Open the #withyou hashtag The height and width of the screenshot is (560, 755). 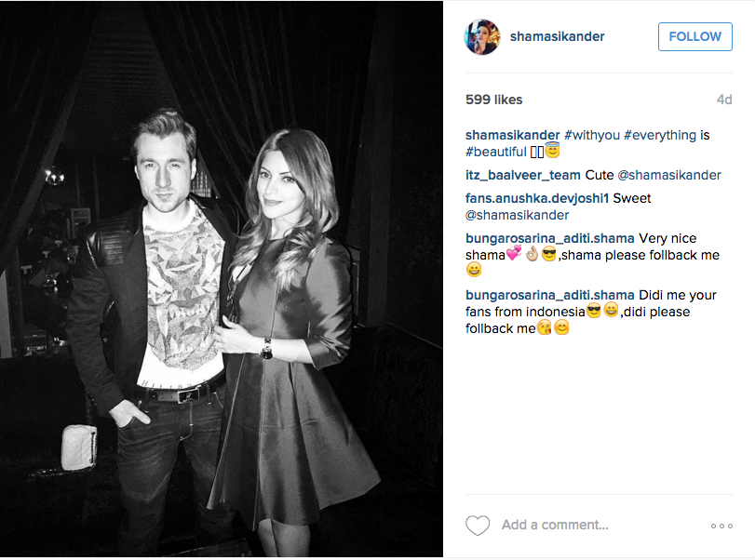592,135
